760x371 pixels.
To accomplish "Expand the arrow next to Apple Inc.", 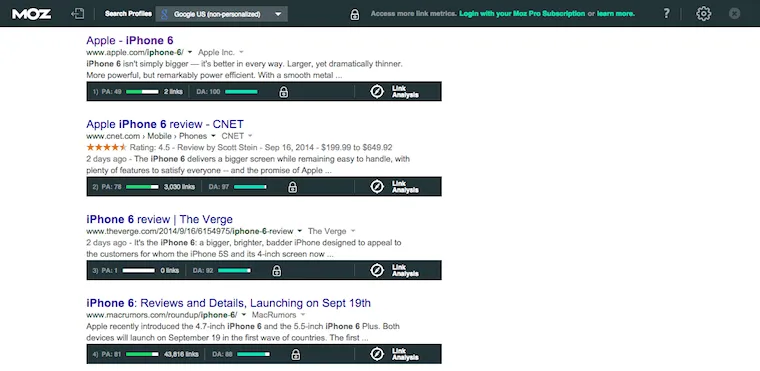I will (241, 52).
